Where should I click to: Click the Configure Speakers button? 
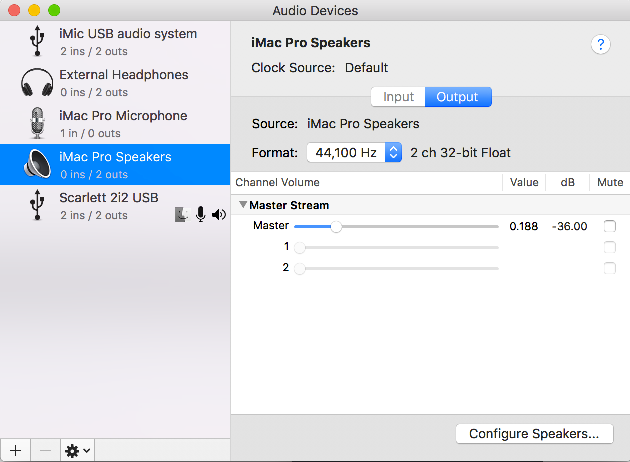coord(534,434)
